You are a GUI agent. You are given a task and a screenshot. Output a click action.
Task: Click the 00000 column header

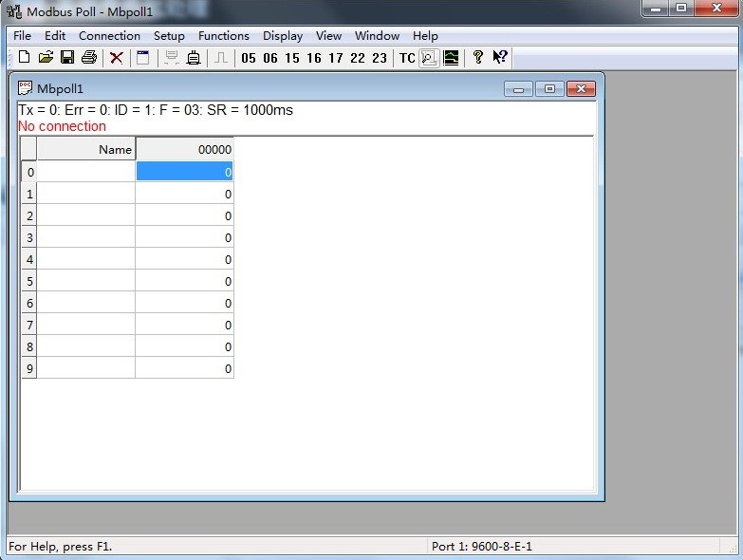[x=184, y=149]
